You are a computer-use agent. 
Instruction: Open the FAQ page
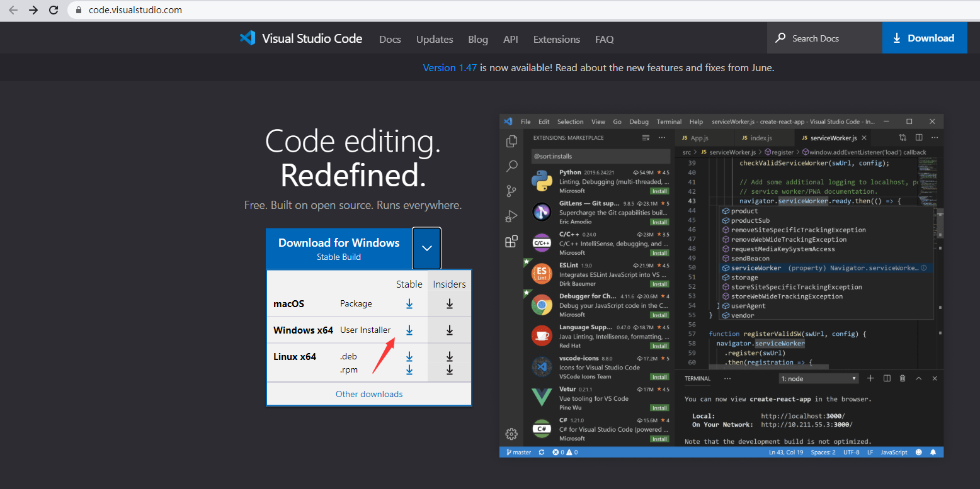pos(605,39)
